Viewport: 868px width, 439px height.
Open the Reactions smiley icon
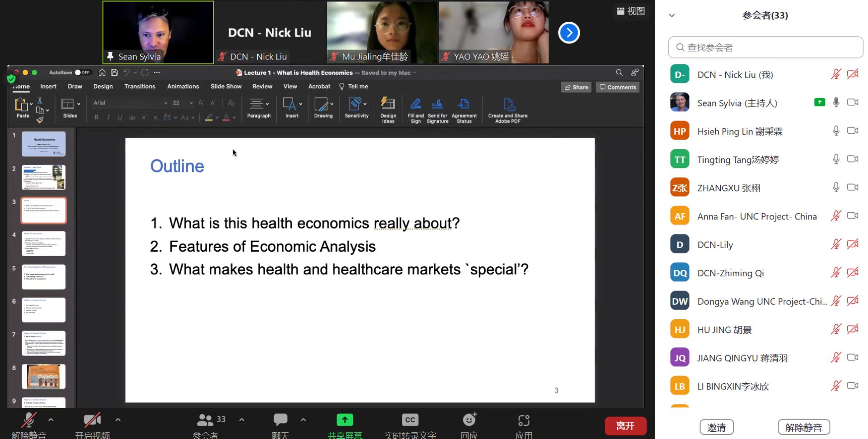[469, 420]
